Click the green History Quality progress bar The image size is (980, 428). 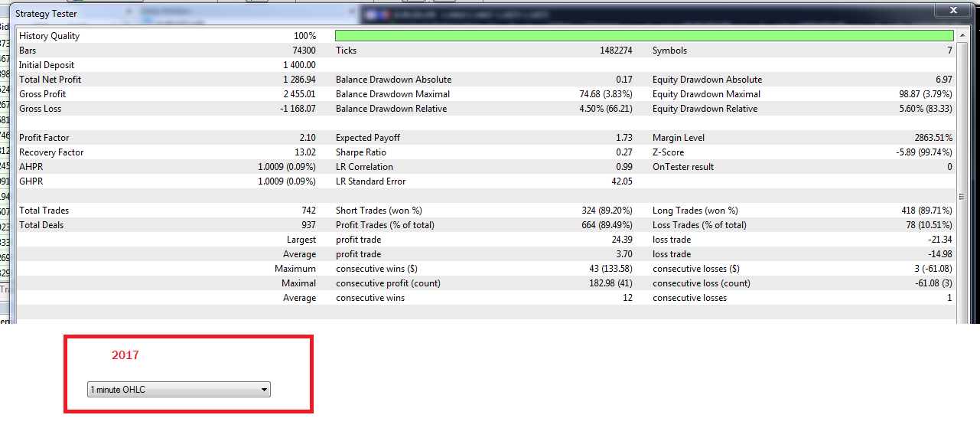[644, 36]
